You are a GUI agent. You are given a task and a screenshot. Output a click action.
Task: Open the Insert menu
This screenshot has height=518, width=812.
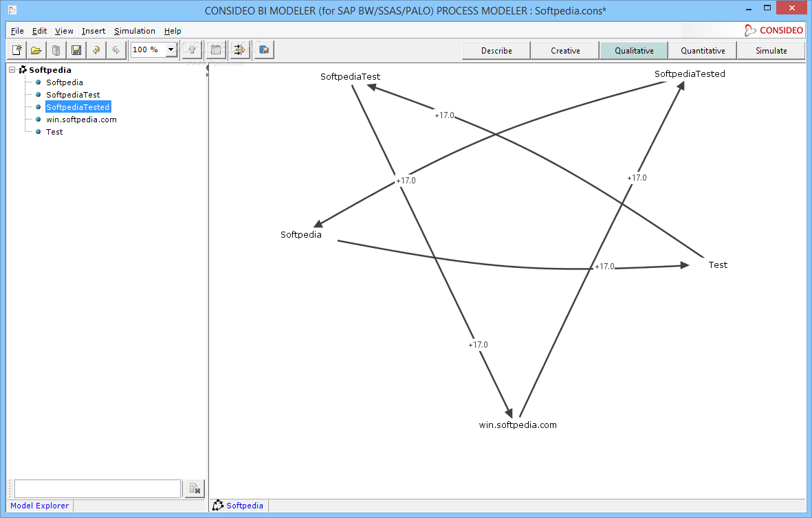[x=94, y=31]
